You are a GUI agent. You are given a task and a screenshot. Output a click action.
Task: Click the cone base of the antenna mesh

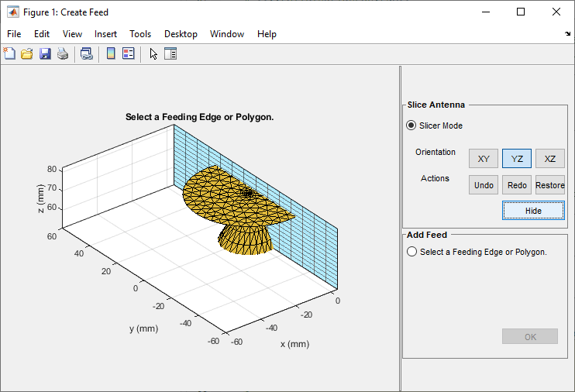(245, 240)
